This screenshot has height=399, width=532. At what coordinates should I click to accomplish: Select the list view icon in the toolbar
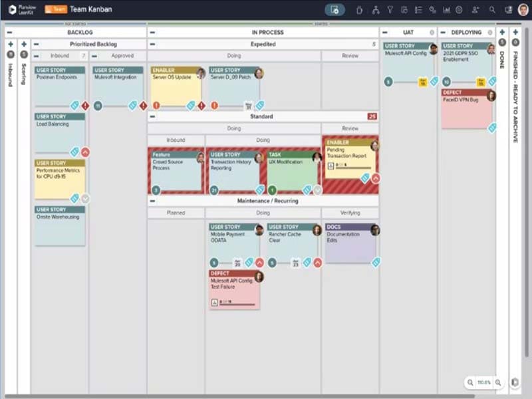tap(418, 10)
